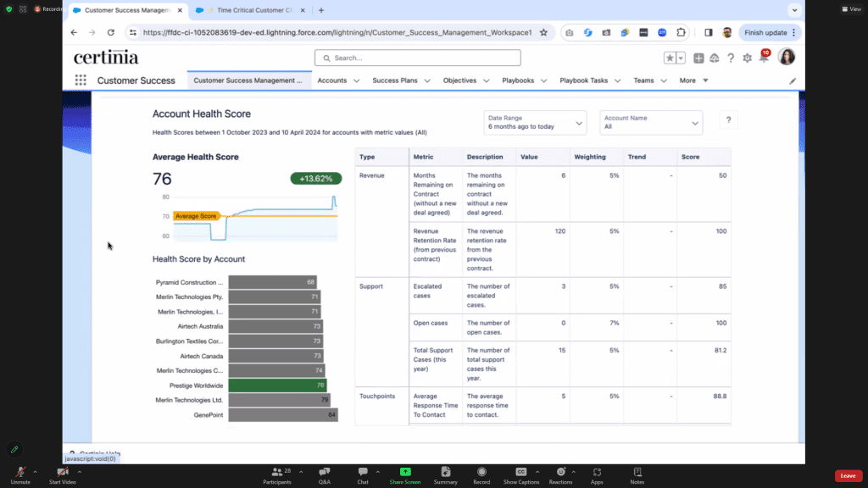The height and width of the screenshot is (488, 868).
Task: Click the Salesforce global Search field
Action: 417,58
